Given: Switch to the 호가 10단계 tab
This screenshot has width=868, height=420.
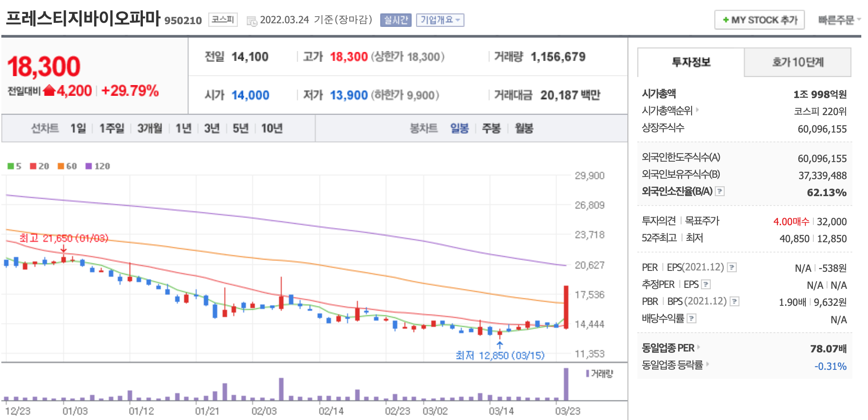Looking at the screenshot, I should coord(798,62).
